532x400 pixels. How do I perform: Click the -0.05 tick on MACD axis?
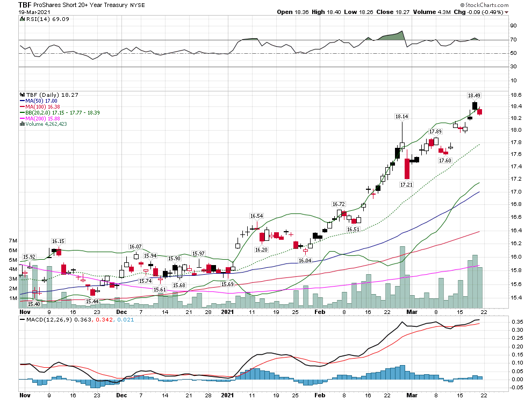point(516,388)
